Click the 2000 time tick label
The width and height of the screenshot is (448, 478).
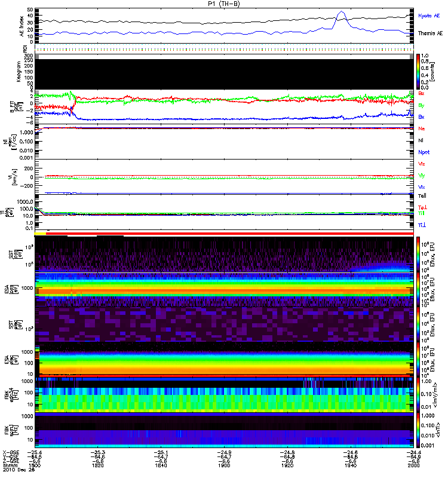pos(413,465)
